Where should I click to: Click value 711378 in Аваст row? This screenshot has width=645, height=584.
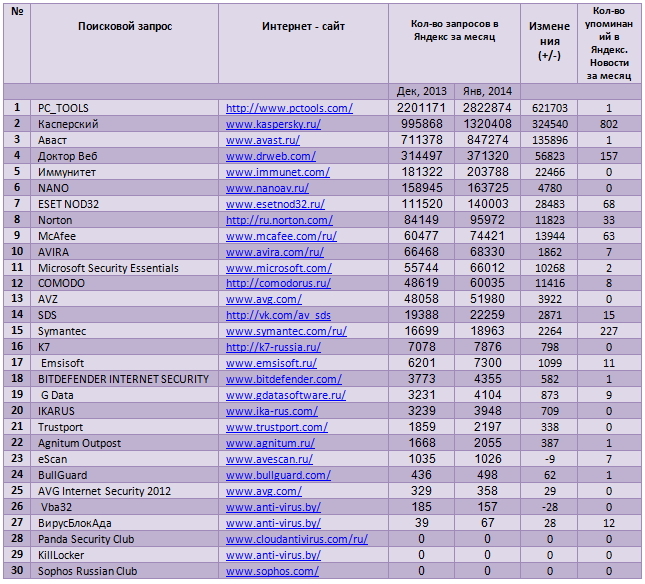tap(422, 140)
